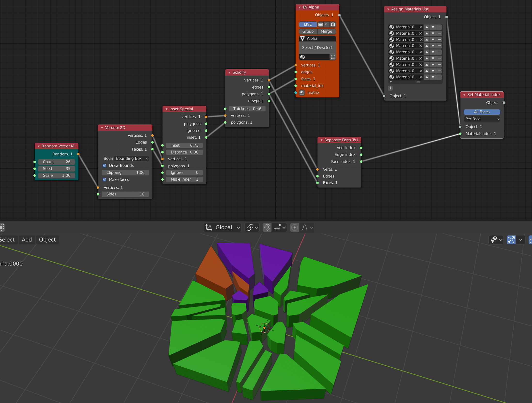Uncheck Draw Bounds in Voronoi 2D
This screenshot has width=532, height=403.
105,166
